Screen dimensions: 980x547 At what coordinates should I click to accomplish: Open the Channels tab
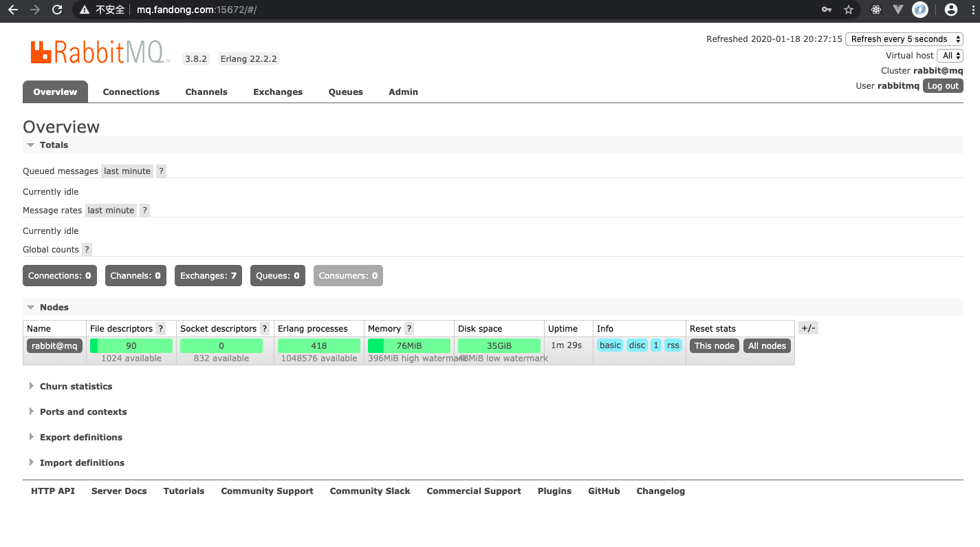(206, 92)
